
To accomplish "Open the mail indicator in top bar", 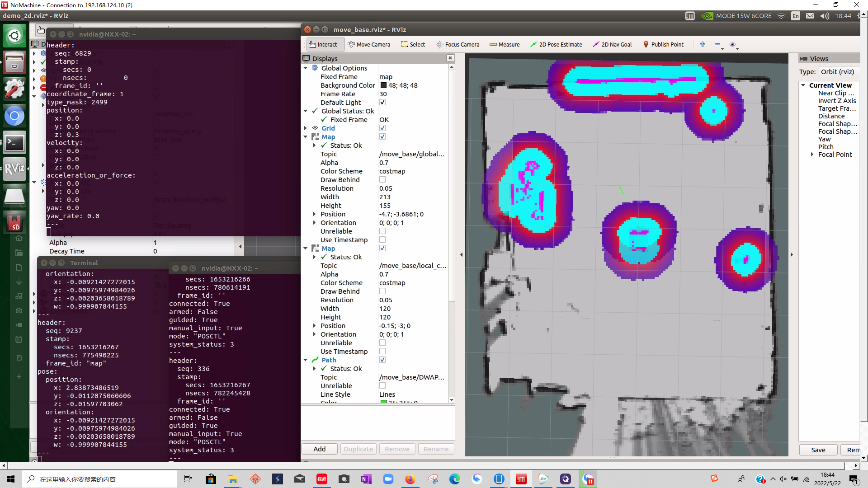I will click(810, 16).
